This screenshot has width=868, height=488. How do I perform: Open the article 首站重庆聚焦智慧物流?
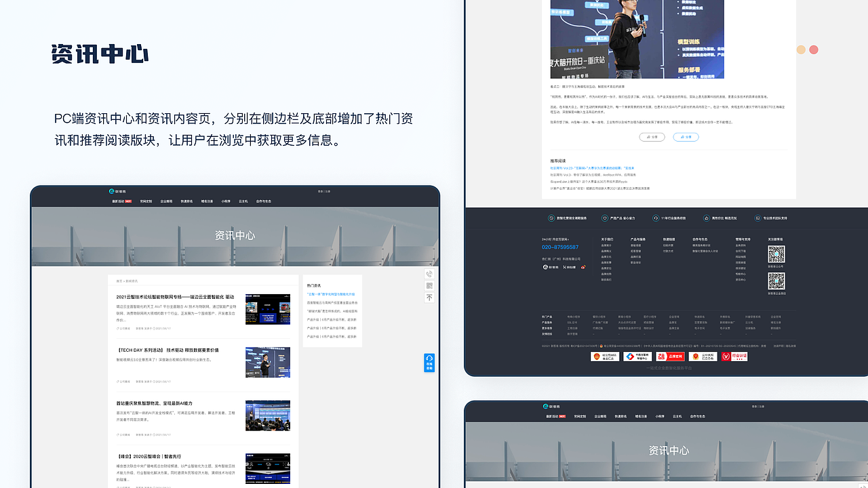[x=154, y=403]
